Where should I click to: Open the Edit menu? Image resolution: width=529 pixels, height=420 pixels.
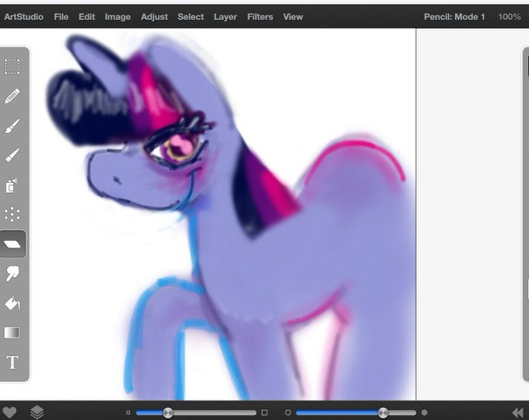tap(86, 17)
